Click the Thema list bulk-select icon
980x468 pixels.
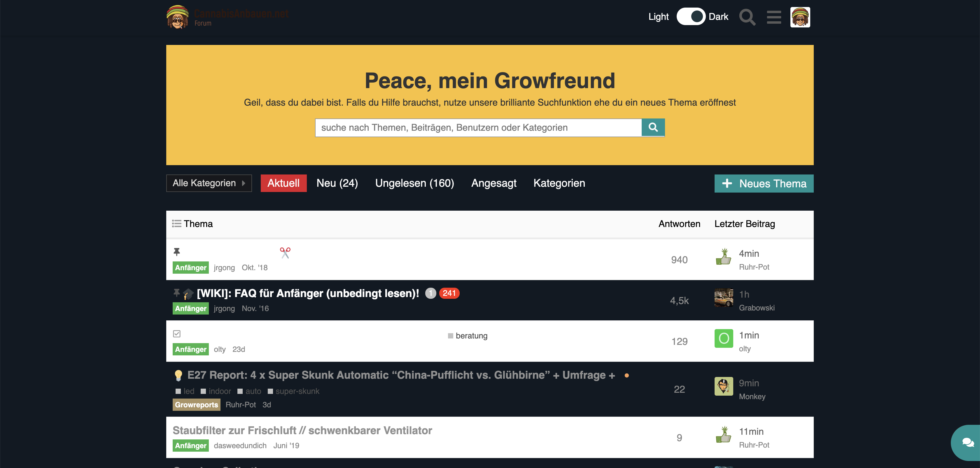click(176, 224)
